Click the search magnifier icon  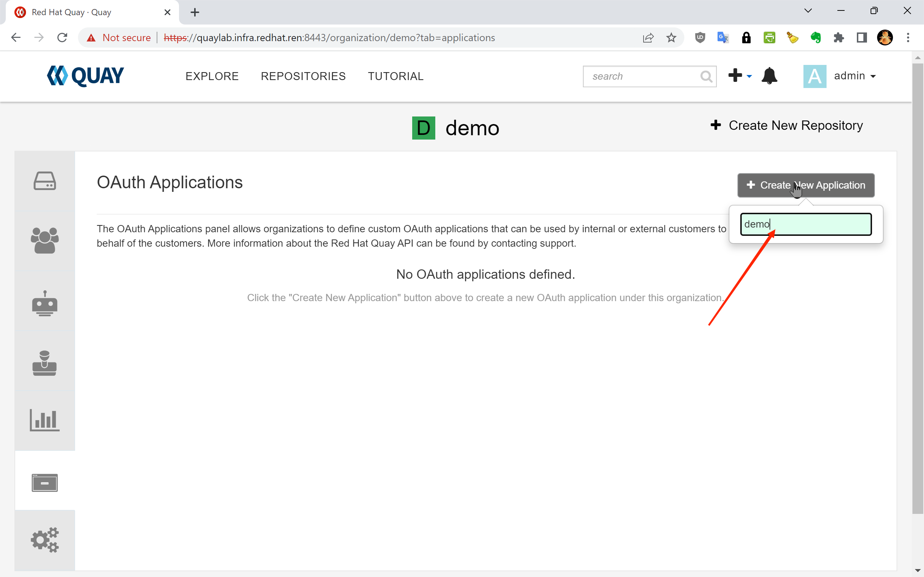tap(706, 77)
